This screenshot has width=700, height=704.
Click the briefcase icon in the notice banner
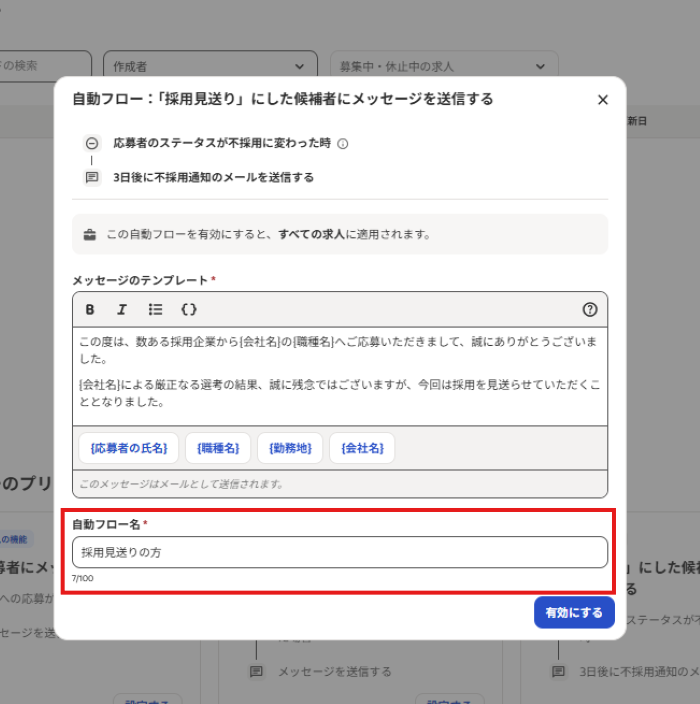coord(90,234)
